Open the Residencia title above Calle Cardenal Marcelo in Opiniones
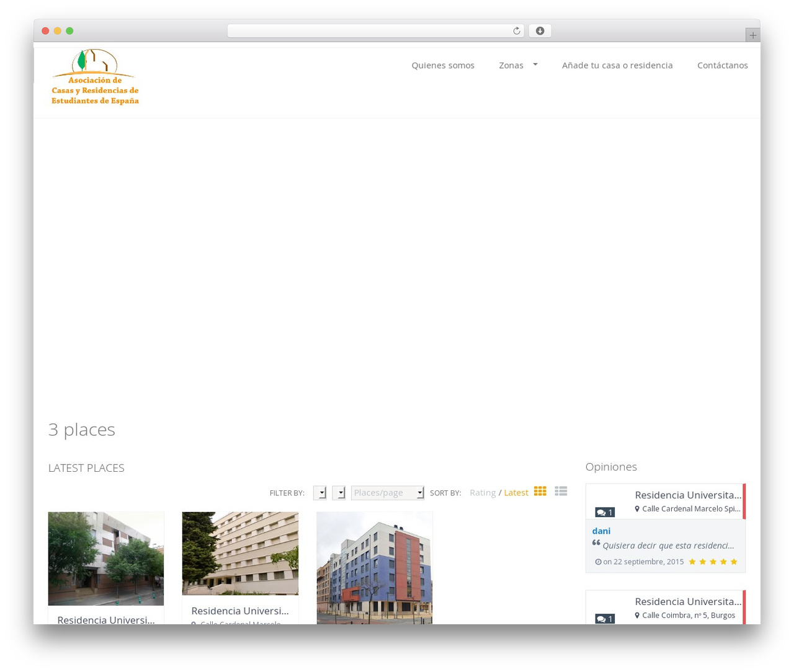Viewport: 794px width, 672px height. pos(688,495)
